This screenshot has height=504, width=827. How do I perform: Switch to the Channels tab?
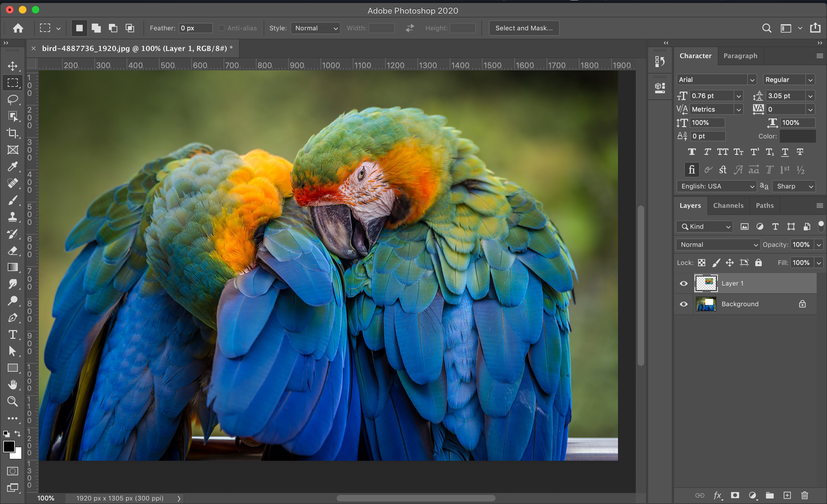[x=728, y=206]
